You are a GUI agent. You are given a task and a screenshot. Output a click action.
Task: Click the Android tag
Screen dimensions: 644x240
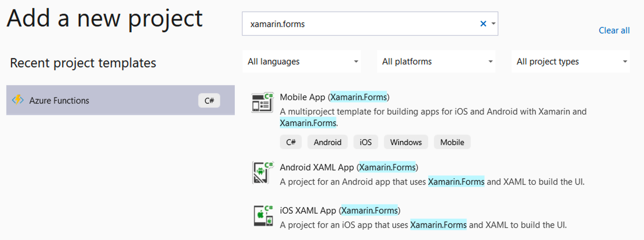(x=328, y=142)
